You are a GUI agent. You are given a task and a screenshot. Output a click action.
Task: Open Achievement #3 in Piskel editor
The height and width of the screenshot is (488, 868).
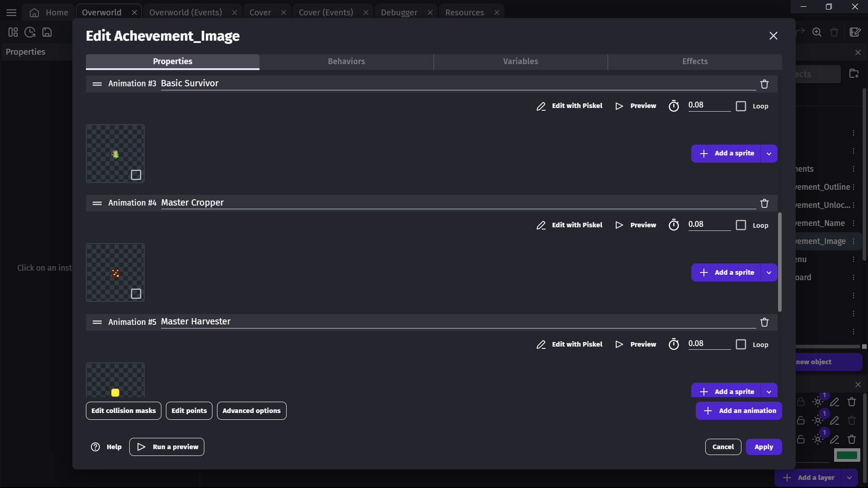coord(569,106)
